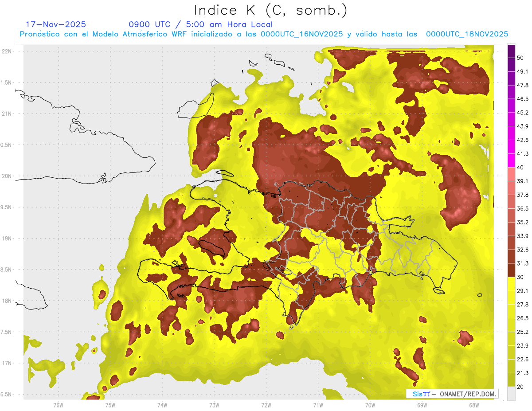Click the '22N' latitude label
This screenshot has width=532, height=411.
tap(8, 51)
